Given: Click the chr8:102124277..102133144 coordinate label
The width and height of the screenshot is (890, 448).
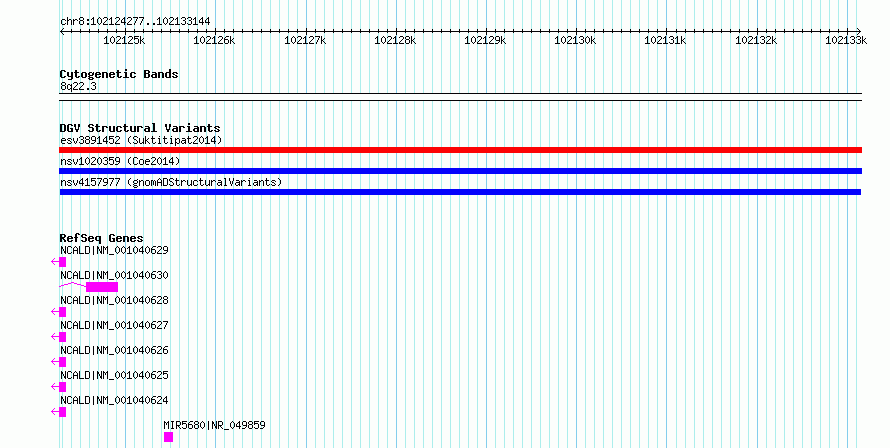Looking at the screenshot, I should (135, 22).
